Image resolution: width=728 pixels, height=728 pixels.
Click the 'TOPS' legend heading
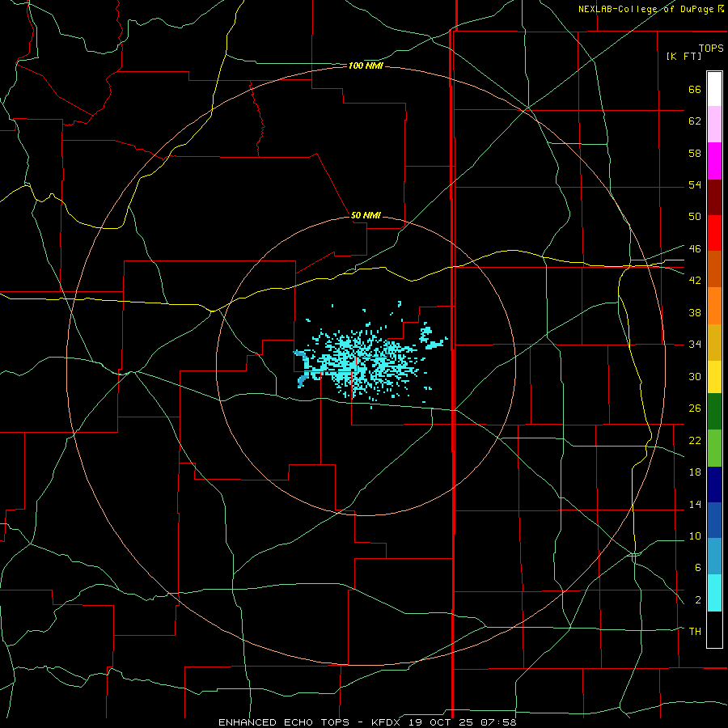pos(711,49)
